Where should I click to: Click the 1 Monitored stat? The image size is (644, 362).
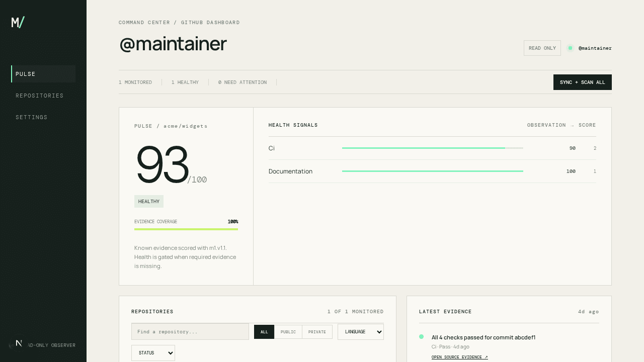pos(135,82)
